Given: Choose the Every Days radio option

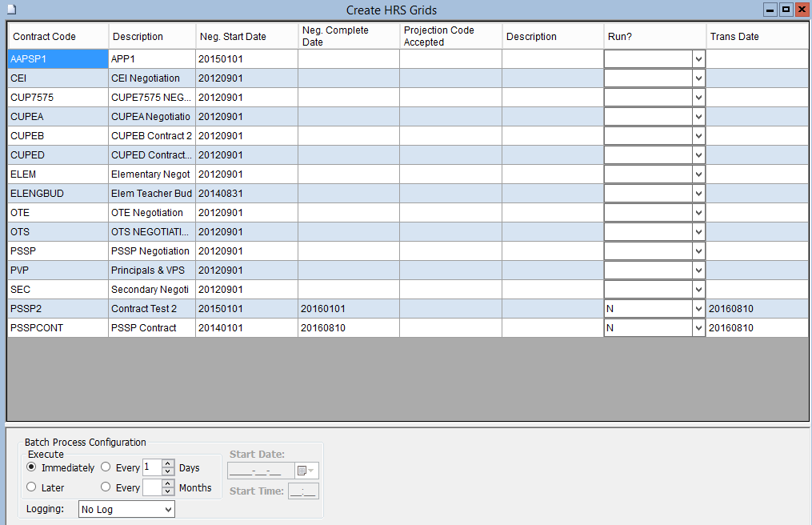Looking at the screenshot, I should (106, 467).
